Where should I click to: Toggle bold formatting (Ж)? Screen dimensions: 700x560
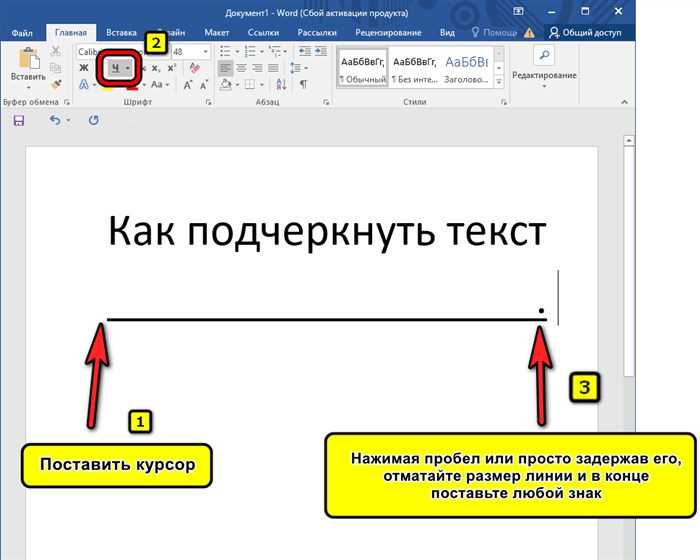(x=83, y=68)
